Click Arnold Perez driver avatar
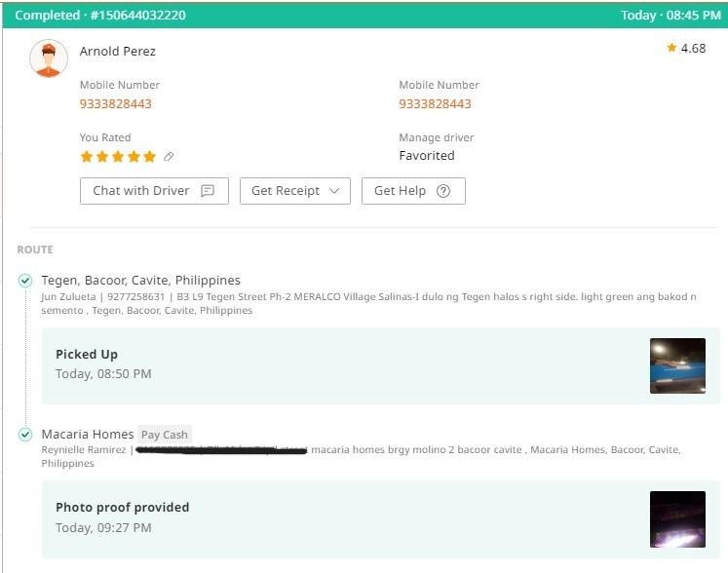 coord(49,58)
